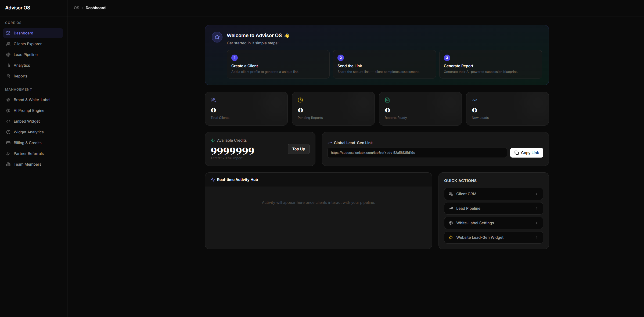Open the Send the Link step card
644x317 pixels.
coord(384,64)
